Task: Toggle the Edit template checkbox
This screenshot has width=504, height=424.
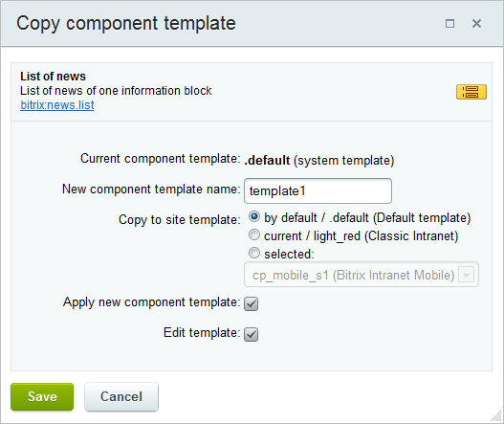Action: pos(251,334)
